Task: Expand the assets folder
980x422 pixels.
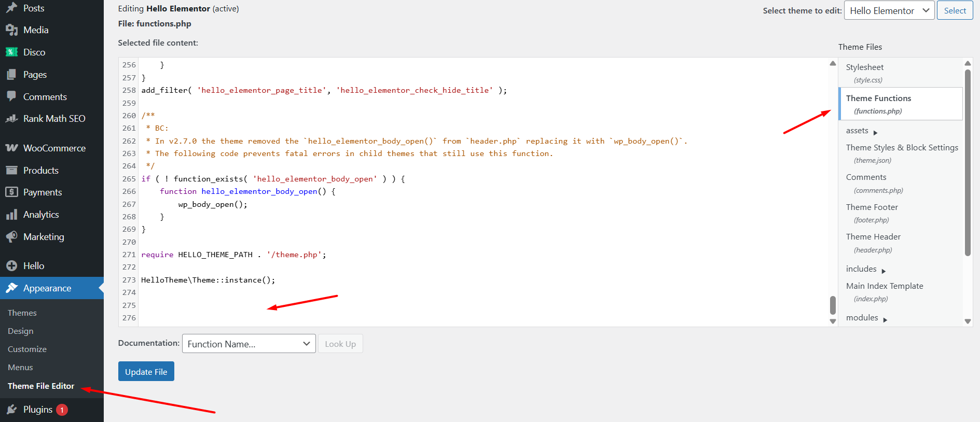Action: tap(861, 131)
